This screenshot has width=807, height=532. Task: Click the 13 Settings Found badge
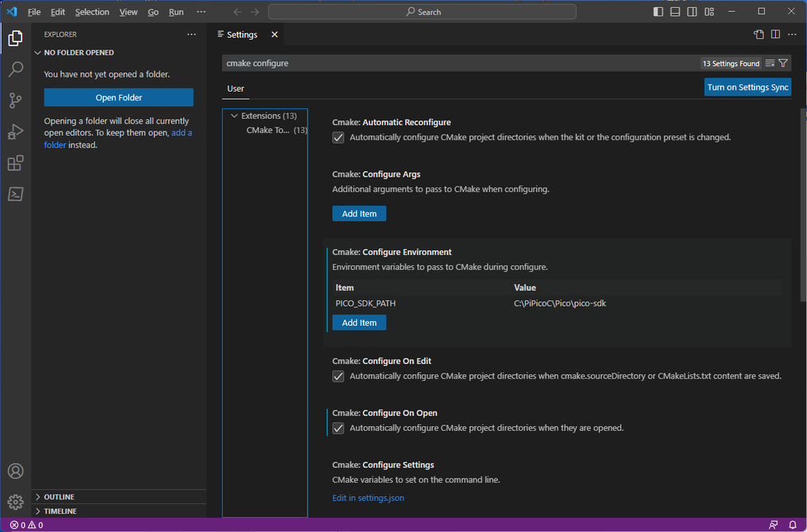tap(731, 63)
